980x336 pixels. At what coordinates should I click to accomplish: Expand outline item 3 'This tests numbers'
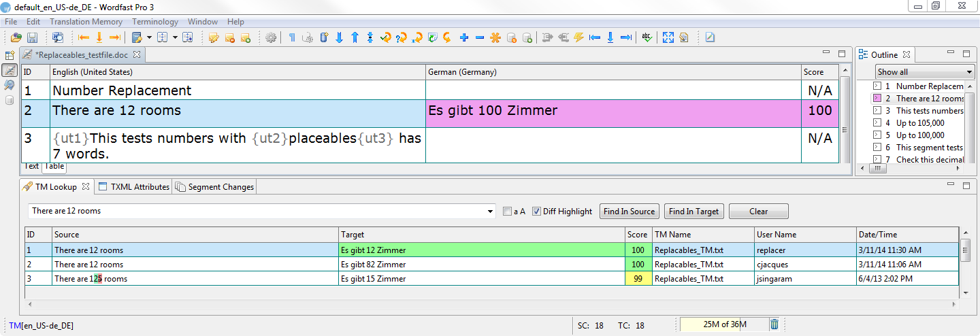(x=878, y=111)
